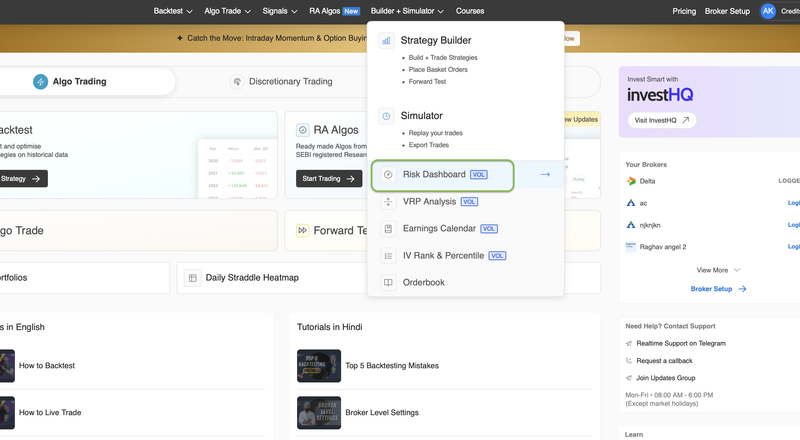Viewport: 800px width, 440px height.
Task: Click the New badge beside RA Algos
Action: click(351, 11)
